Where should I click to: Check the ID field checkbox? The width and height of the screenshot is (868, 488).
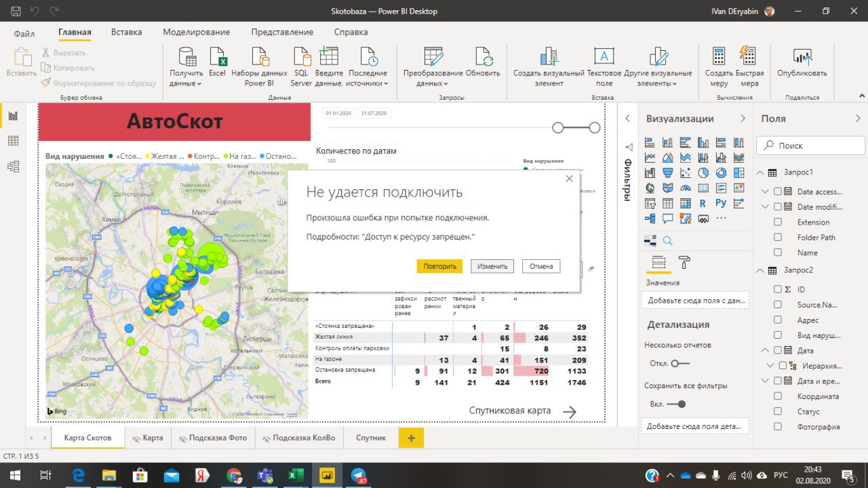click(778, 289)
